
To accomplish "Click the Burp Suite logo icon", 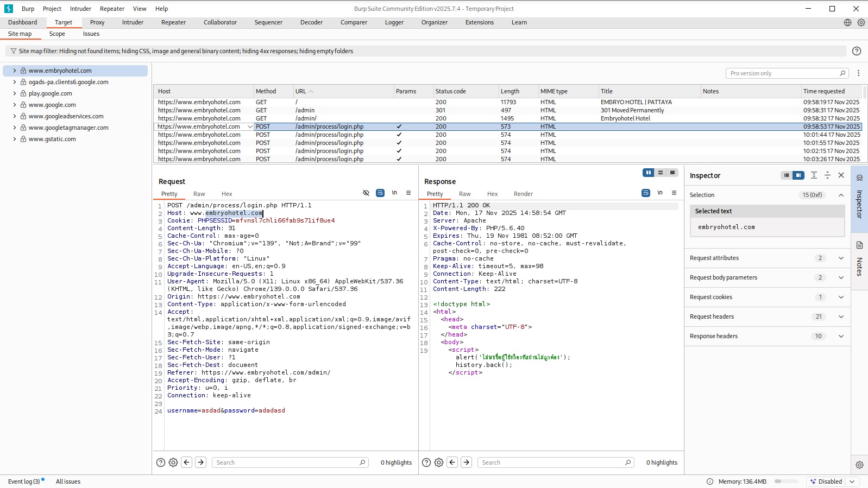I will pos(9,9).
